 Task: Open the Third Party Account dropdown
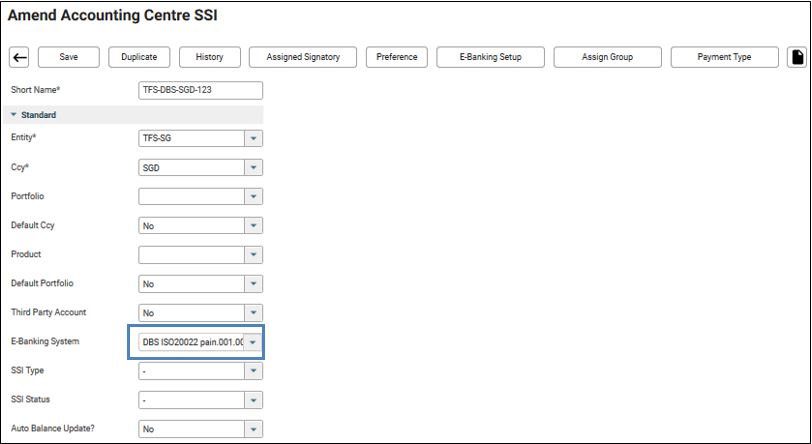(253, 314)
